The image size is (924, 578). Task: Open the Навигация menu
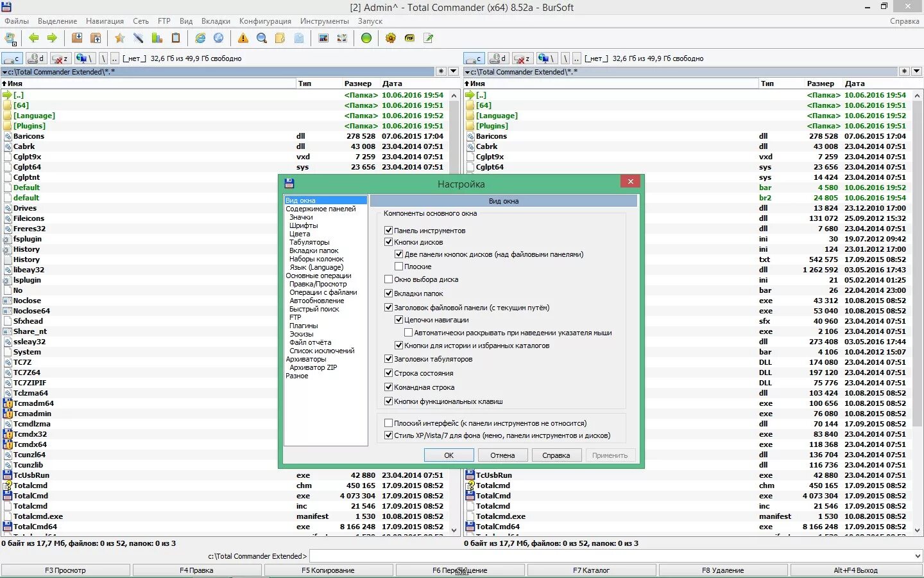click(105, 21)
